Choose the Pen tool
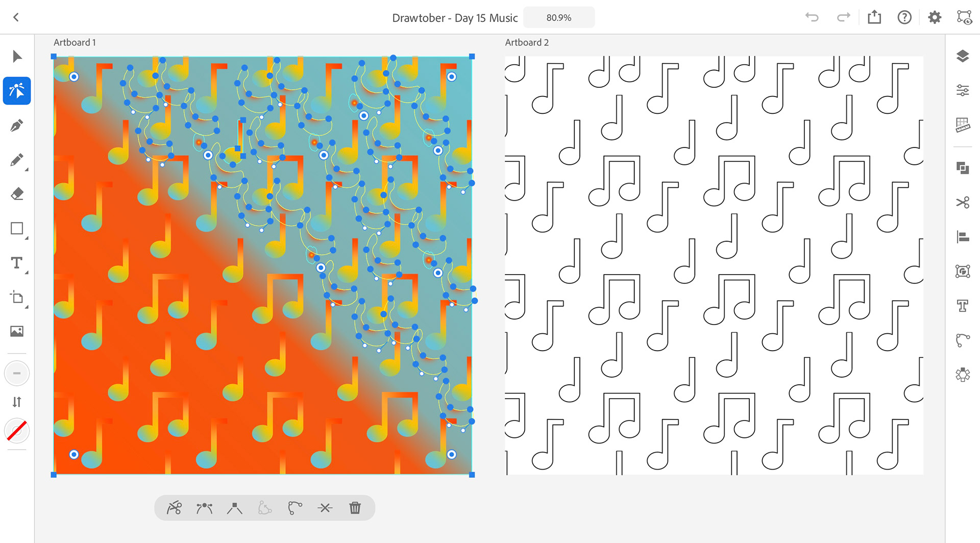Image resolution: width=980 pixels, height=543 pixels. (17, 126)
